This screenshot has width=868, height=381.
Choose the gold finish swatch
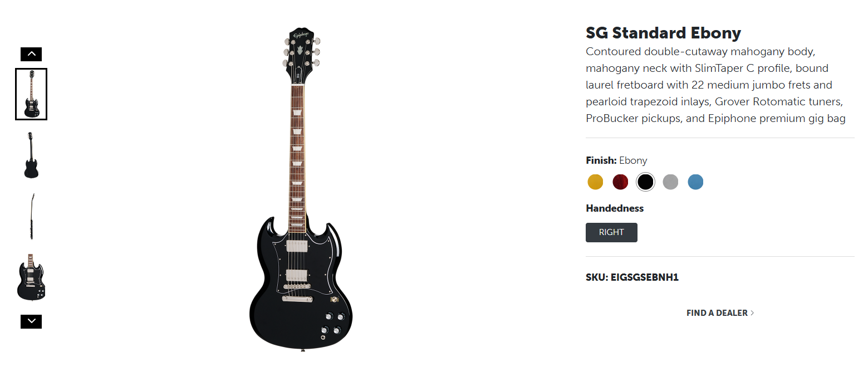[x=595, y=182]
